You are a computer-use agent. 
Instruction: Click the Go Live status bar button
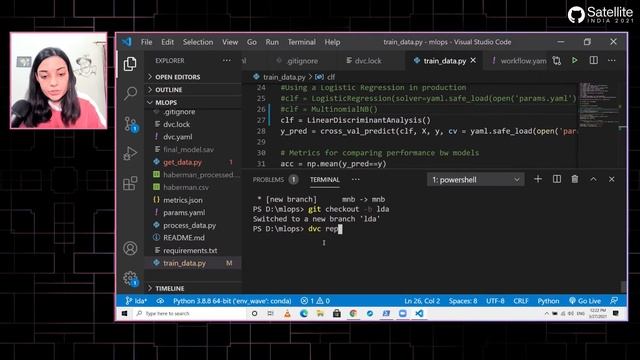[585, 301]
